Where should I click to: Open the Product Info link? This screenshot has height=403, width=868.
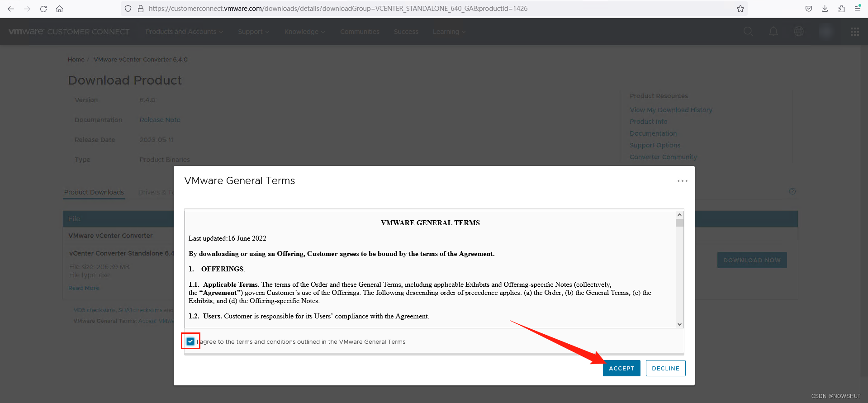pos(648,122)
